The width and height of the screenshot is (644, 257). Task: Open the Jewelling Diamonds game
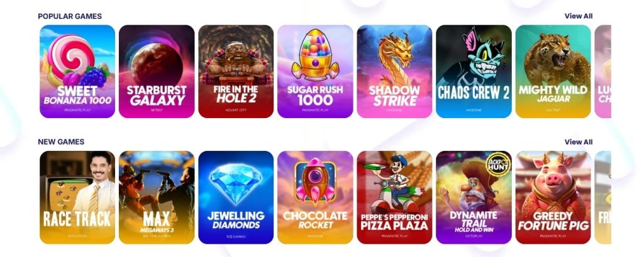pyautogui.click(x=236, y=197)
